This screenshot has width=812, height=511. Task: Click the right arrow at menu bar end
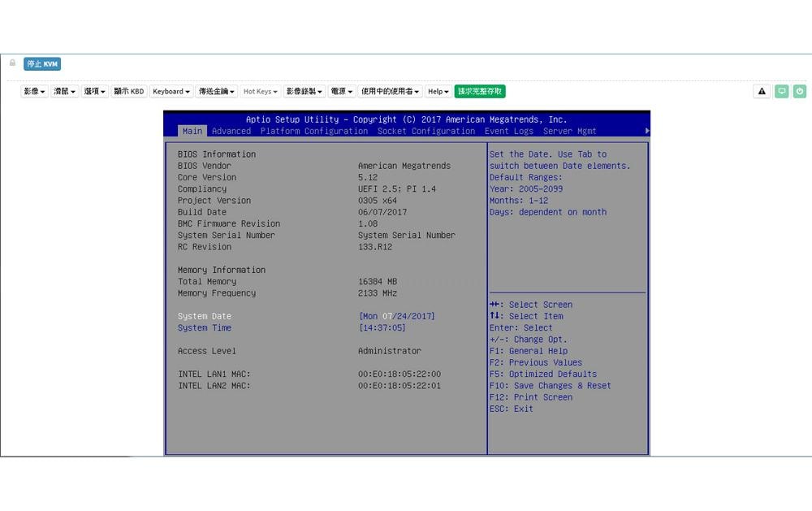pyautogui.click(x=647, y=131)
